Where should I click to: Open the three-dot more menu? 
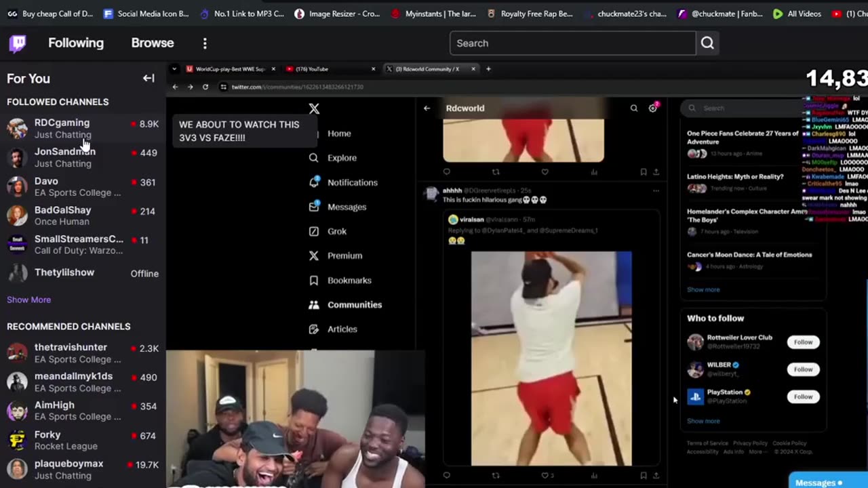205,43
